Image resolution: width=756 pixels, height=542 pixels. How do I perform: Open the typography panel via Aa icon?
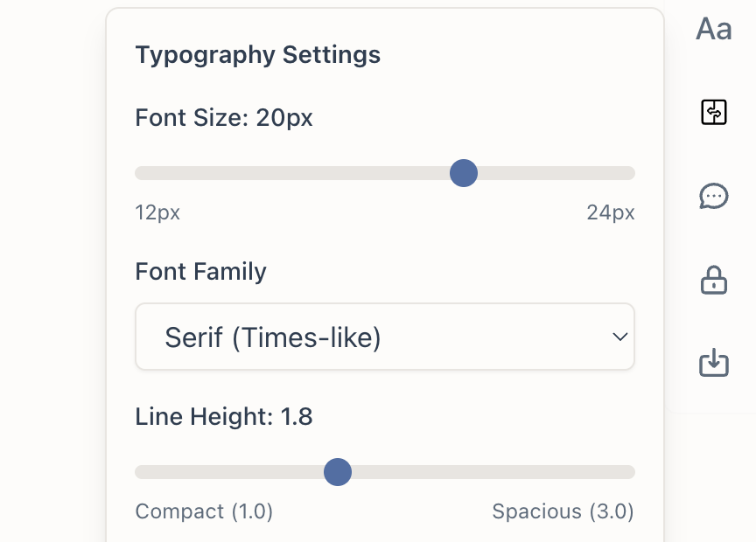click(713, 29)
